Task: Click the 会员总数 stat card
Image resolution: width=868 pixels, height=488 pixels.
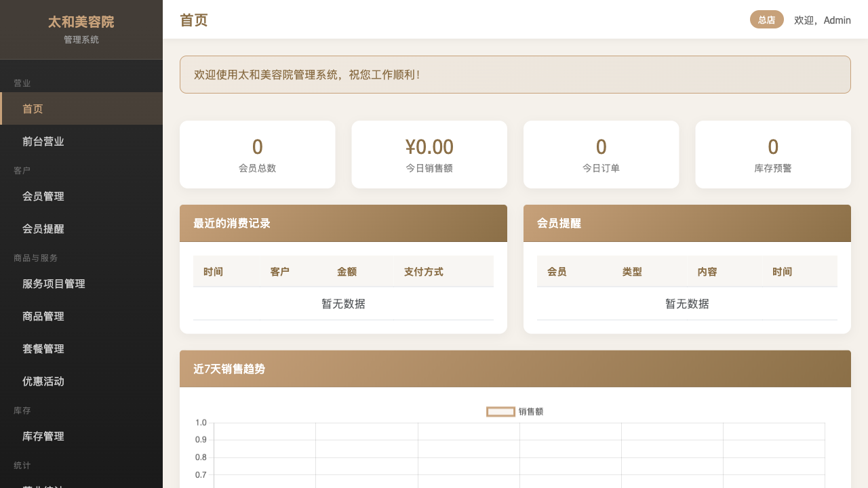Action: 258,155
